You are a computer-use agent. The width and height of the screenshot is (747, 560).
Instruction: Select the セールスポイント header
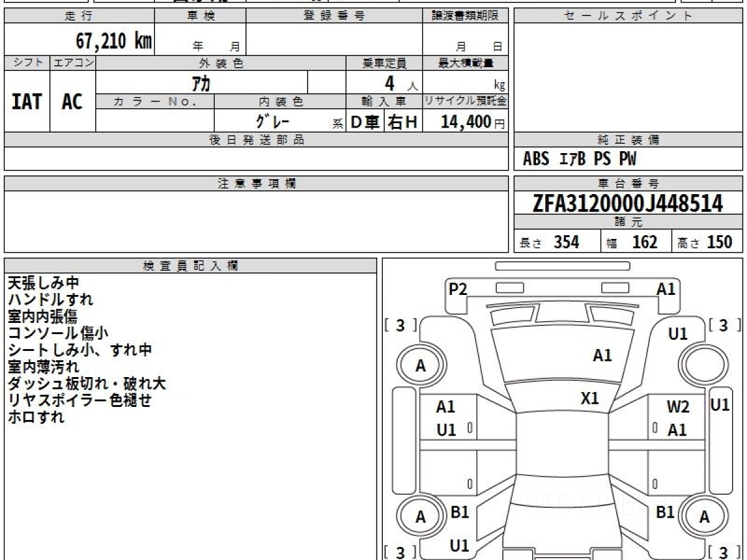pyautogui.click(x=628, y=16)
